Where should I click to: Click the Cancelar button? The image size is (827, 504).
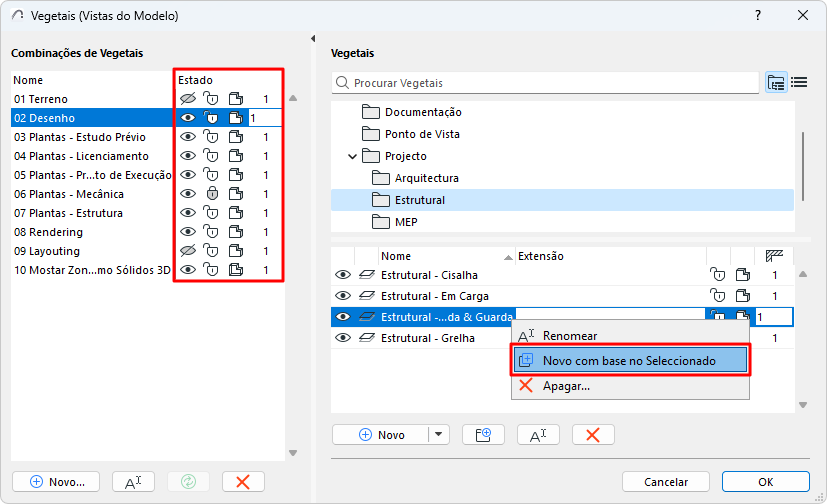[666, 481]
